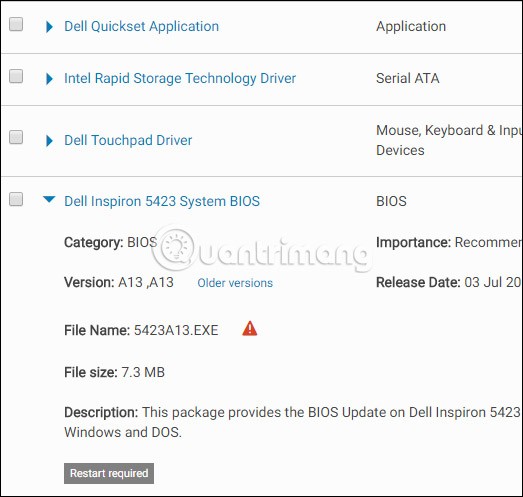Screen dimensions: 523x497
Task: View Older versions of the BIOS
Action: [x=235, y=283]
